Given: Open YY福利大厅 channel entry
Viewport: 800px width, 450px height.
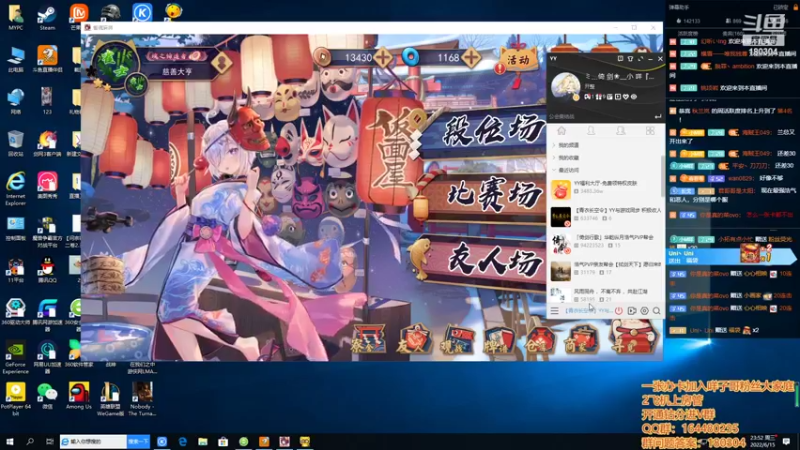Looking at the screenshot, I should (605, 189).
